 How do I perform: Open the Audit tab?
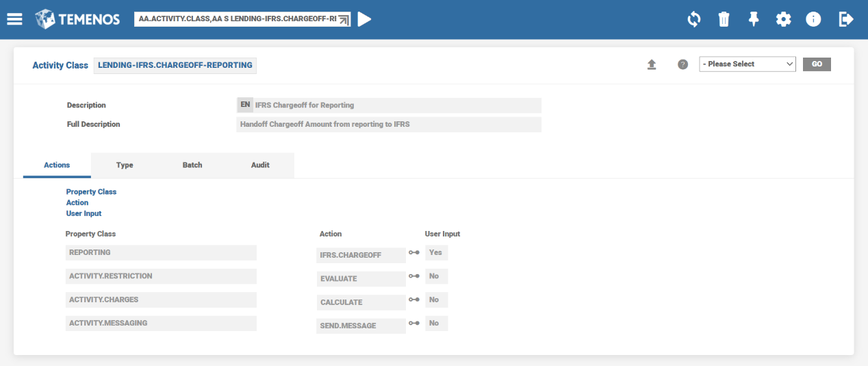pos(260,165)
